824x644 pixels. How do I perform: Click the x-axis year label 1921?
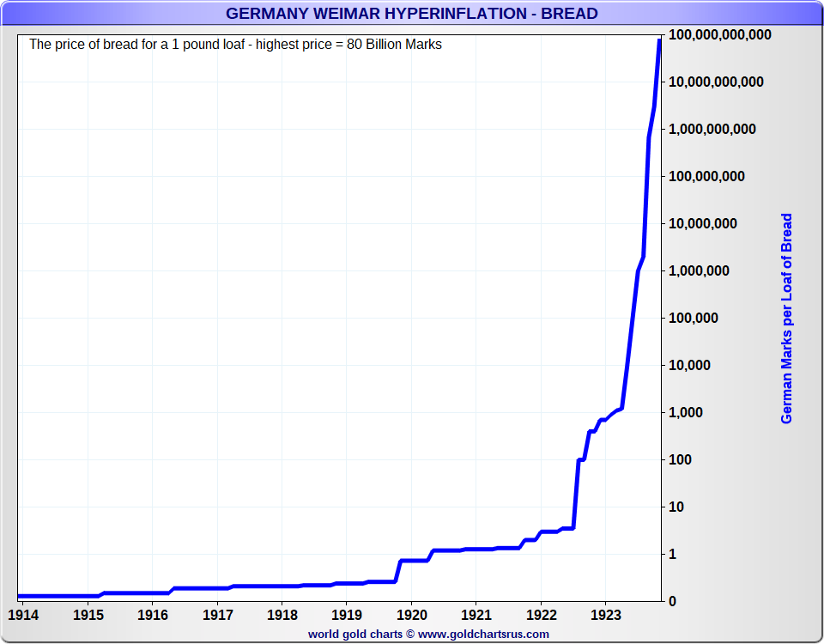click(476, 615)
